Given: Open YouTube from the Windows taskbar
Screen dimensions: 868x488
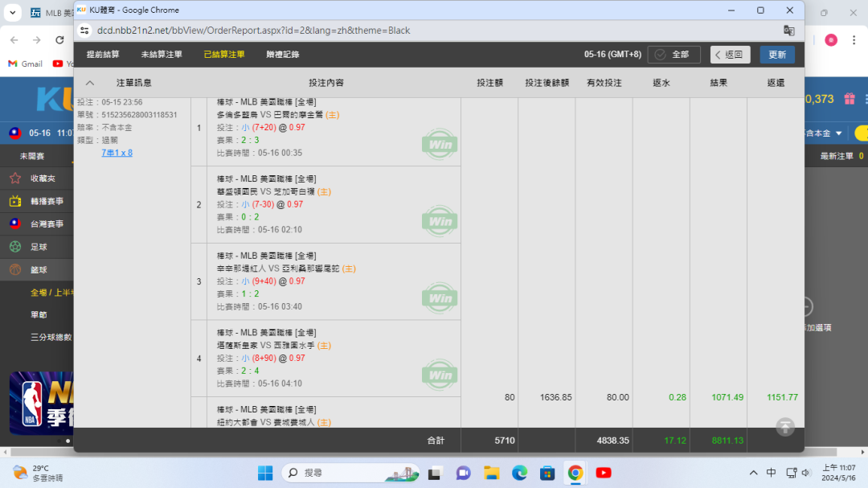Looking at the screenshot, I should [603, 473].
